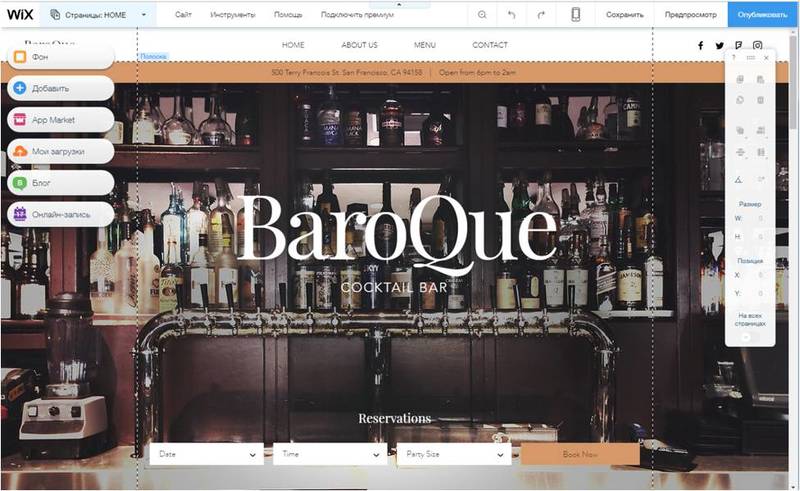Open App Market from left sidebar
Image resolution: width=800 pixels, height=491 pixels.
pos(58,120)
